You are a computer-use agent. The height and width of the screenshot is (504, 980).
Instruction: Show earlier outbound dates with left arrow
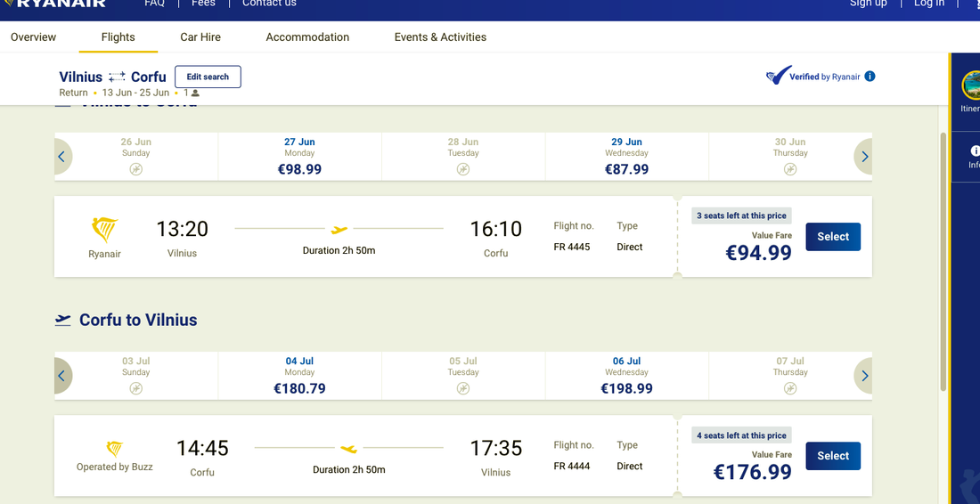61,157
